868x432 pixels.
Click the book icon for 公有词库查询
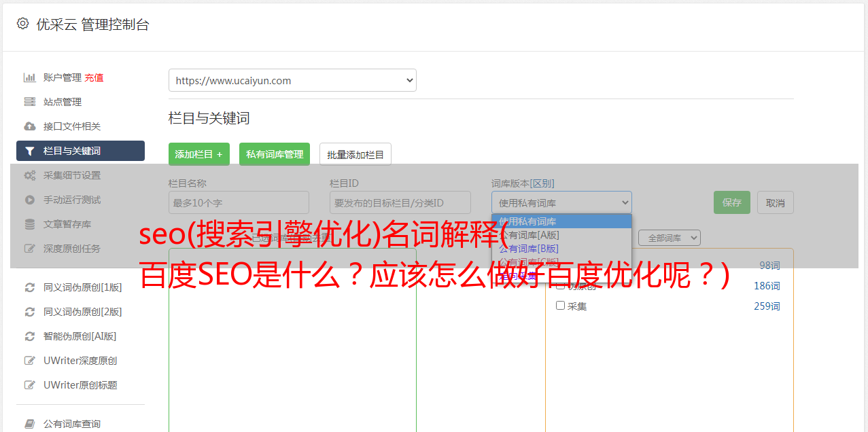[x=29, y=424]
